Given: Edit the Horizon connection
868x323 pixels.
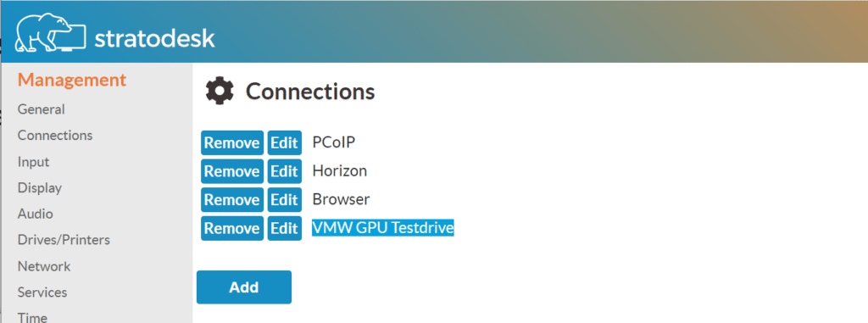Looking at the screenshot, I should (285, 171).
